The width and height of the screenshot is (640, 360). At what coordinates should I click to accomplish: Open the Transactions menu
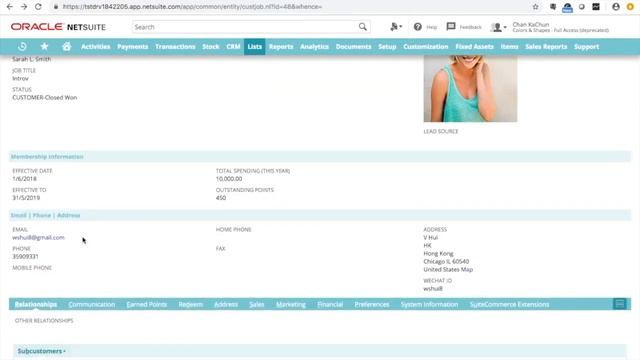[175, 47]
